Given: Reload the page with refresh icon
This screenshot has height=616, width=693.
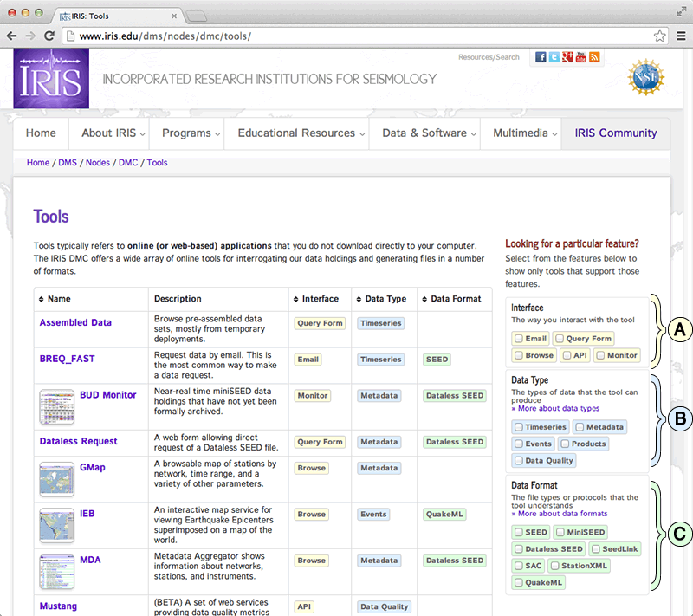Looking at the screenshot, I should click(x=49, y=36).
